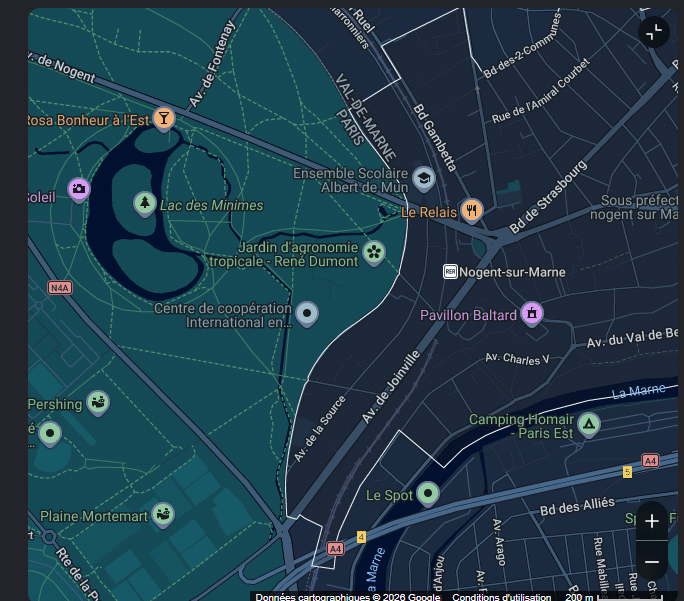Click the La Marne label right of Av. Charles V
This screenshot has width=684, height=601.
[638, 391]
